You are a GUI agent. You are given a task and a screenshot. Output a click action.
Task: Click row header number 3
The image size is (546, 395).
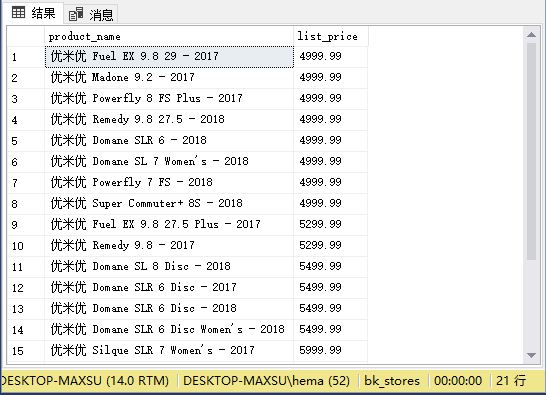point(26,99)
